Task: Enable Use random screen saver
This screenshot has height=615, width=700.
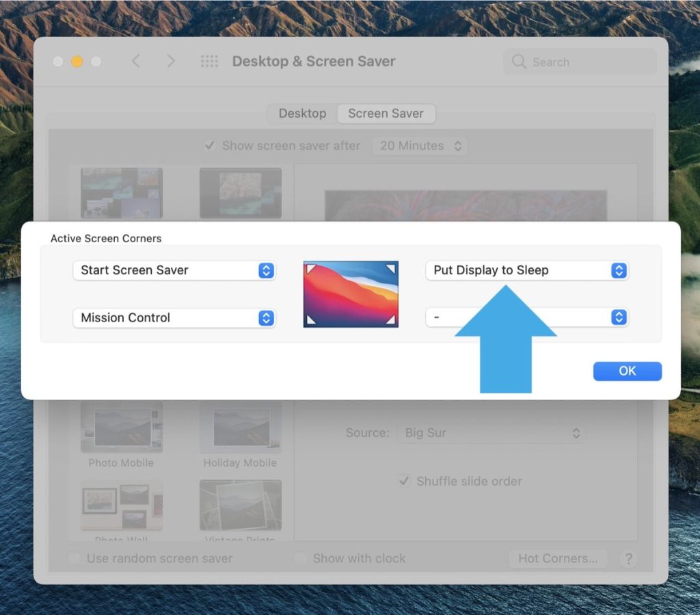Action: point(74,558)
